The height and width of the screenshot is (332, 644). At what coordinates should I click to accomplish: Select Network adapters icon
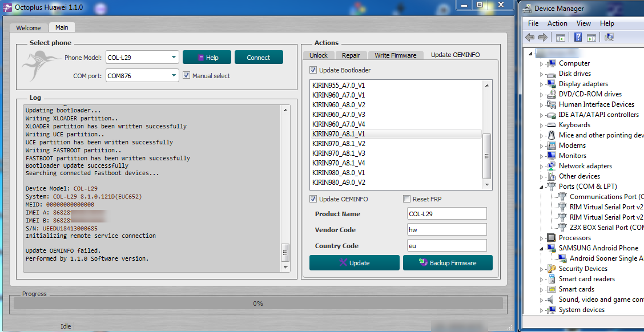click(552, 166)
